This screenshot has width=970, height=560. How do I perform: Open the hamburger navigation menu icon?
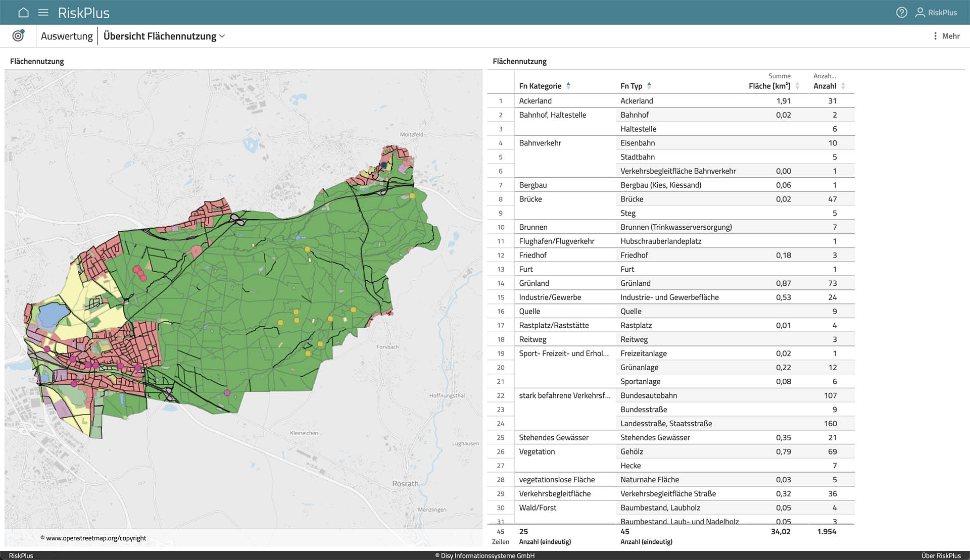(43, 12)
